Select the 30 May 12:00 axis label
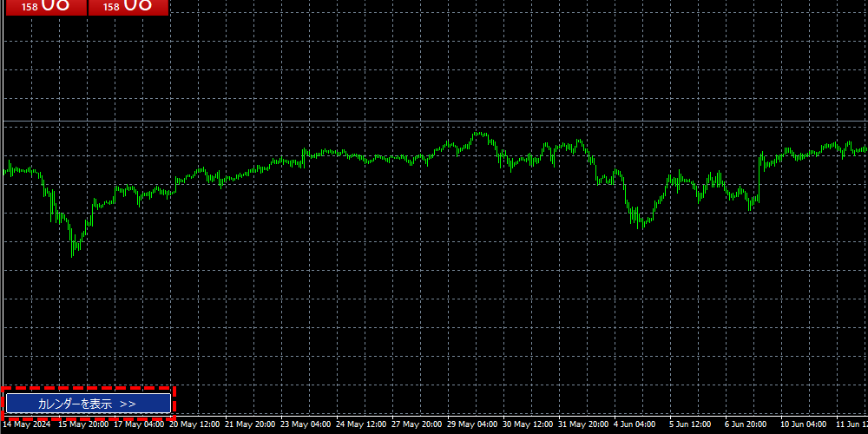The height and width of the screenshot is (434, 868). pos(528,425)
